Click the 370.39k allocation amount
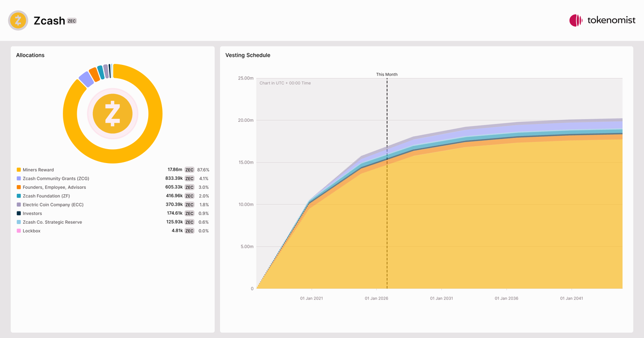 pyautogui.click(x=174, y=204)
